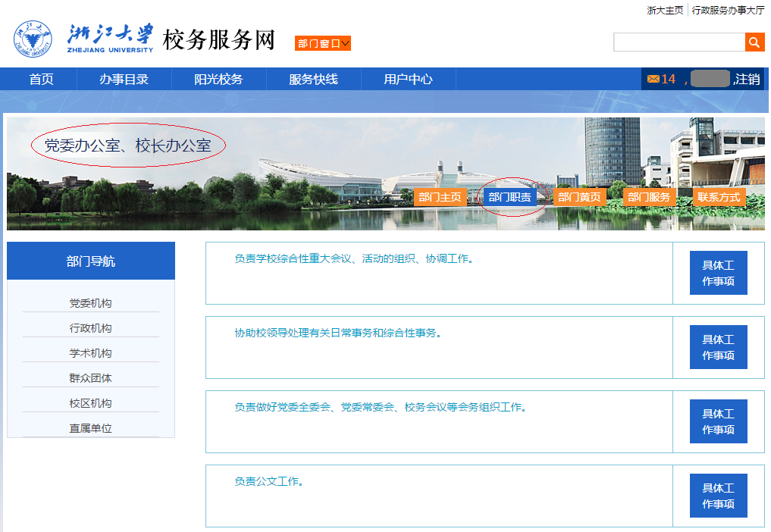Open the 首页 menu item
Viewport: 771px width, 532px height.
[42, 79]
